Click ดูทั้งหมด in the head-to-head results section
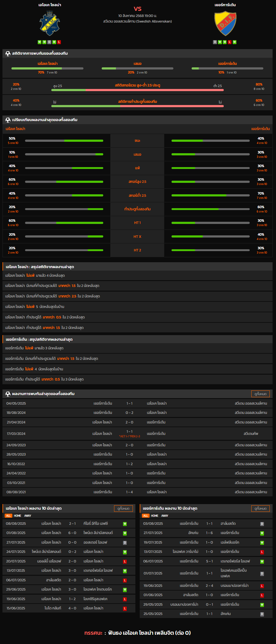 click(261, 394)
